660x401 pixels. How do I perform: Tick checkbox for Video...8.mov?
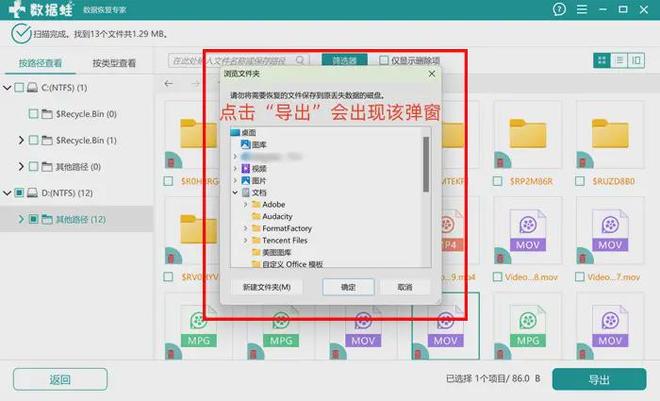click(x=498, y=277)
